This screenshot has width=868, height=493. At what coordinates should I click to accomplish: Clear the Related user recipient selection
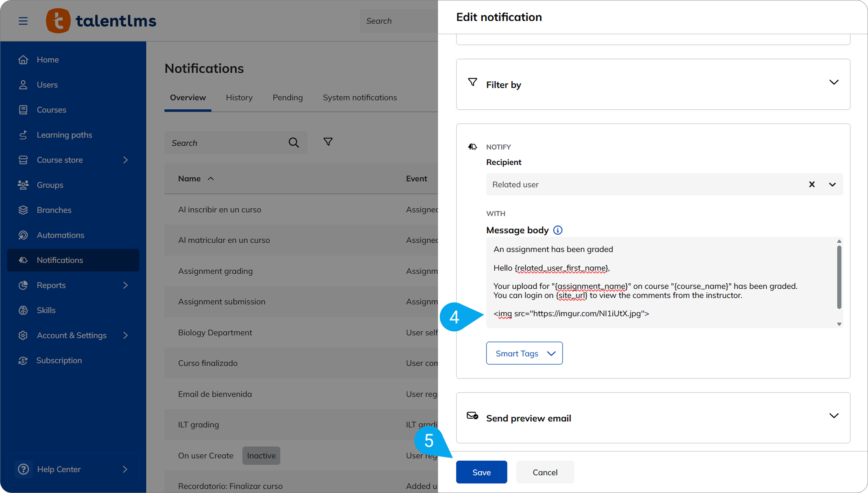812,184
